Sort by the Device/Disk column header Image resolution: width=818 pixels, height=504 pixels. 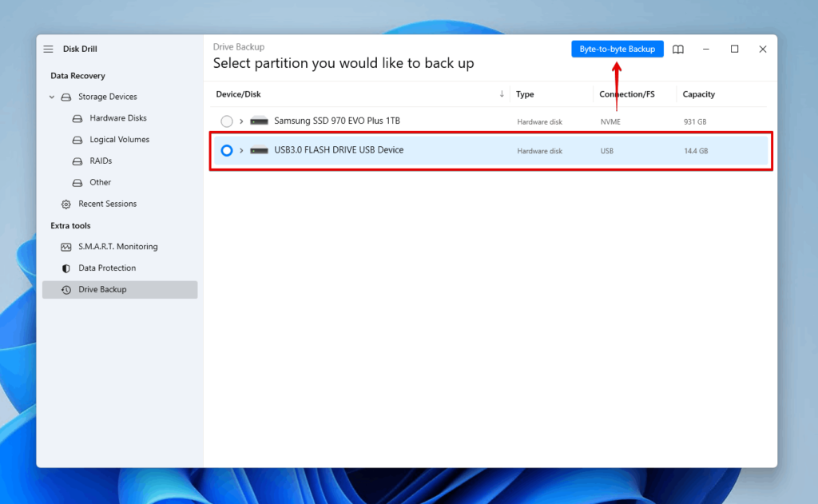click(x=238, y=94)
